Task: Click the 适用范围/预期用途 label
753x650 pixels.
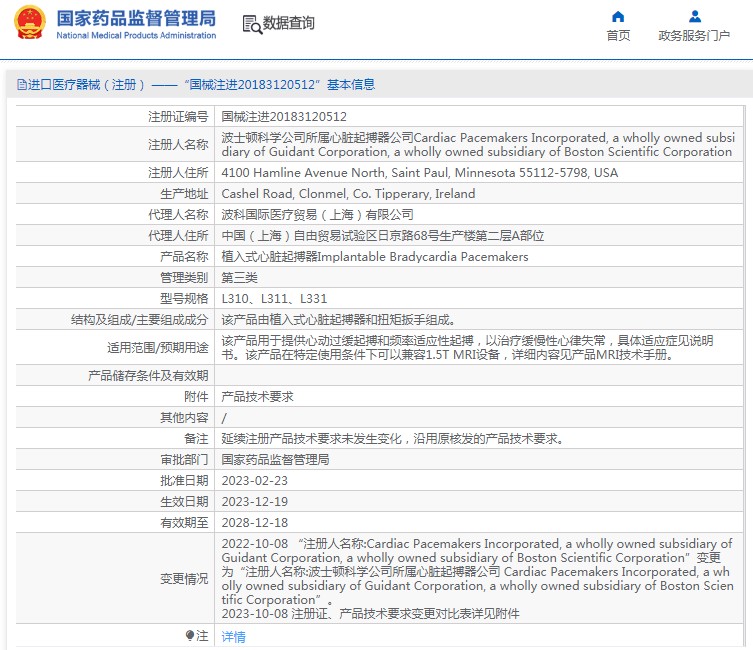Action: [158, 348]
